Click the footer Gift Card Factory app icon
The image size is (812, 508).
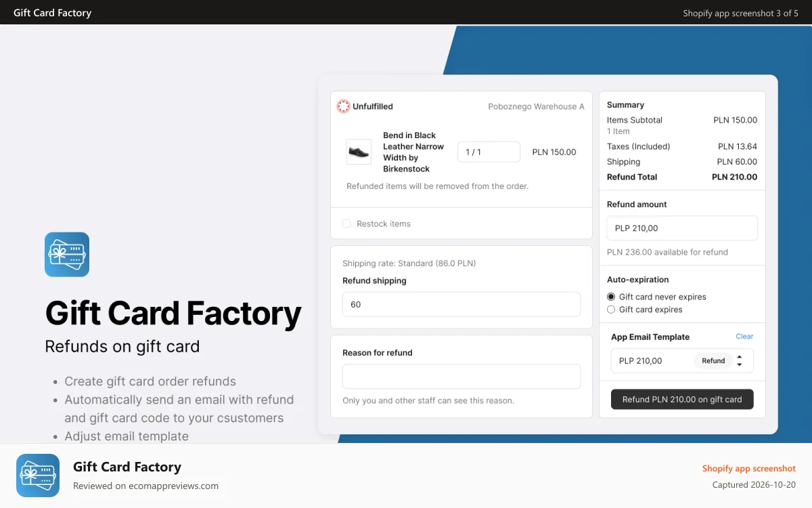pos(38,475)
